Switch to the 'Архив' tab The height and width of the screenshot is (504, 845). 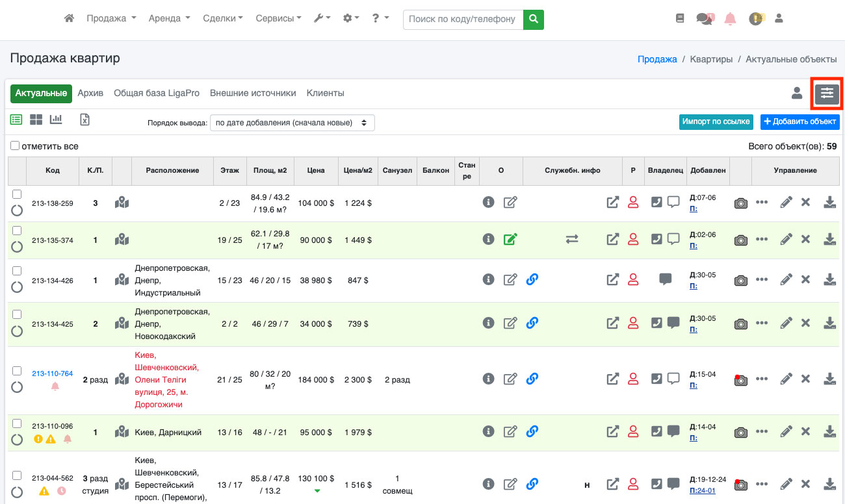point(90,93)
